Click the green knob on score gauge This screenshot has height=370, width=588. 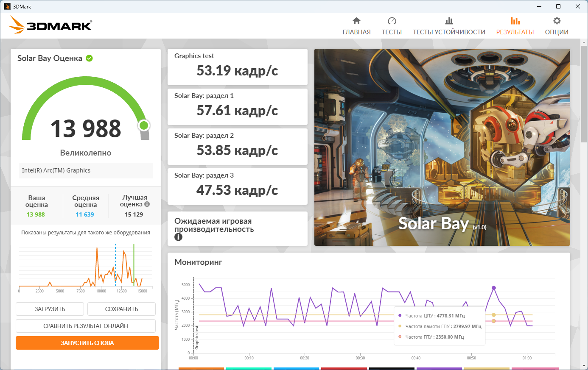click(144, 125)
